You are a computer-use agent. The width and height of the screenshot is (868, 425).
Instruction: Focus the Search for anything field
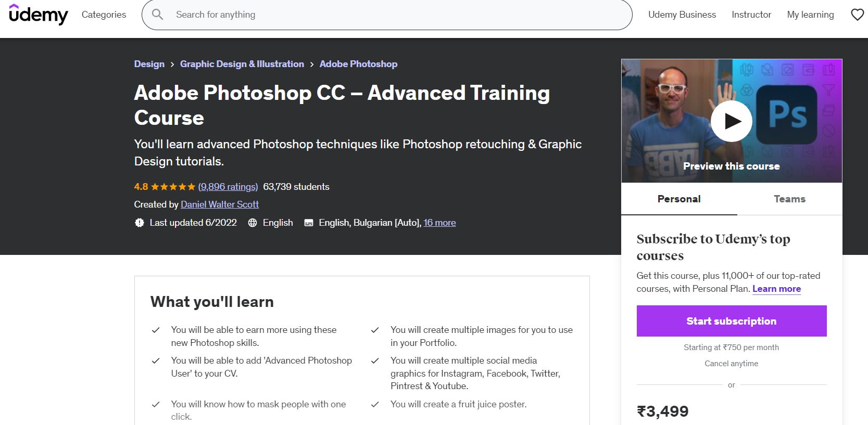point(387,15)
